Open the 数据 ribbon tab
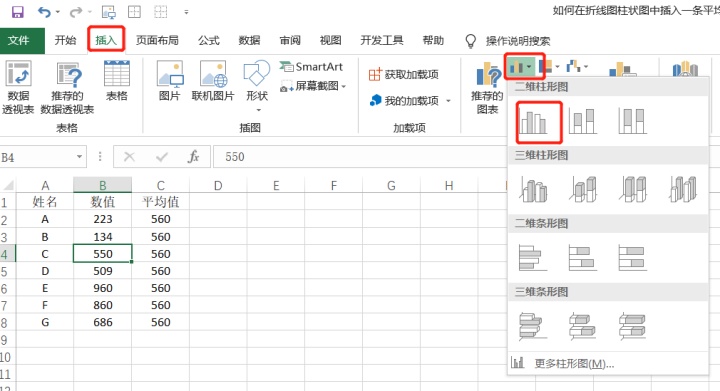Image resolution: width=720 pixels, height=391 pixels. (249, 40)
